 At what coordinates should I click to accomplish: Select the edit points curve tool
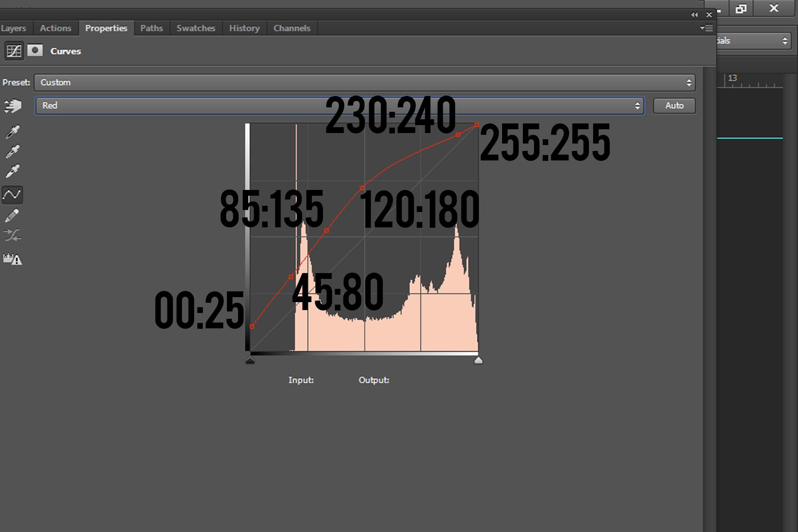12,194
